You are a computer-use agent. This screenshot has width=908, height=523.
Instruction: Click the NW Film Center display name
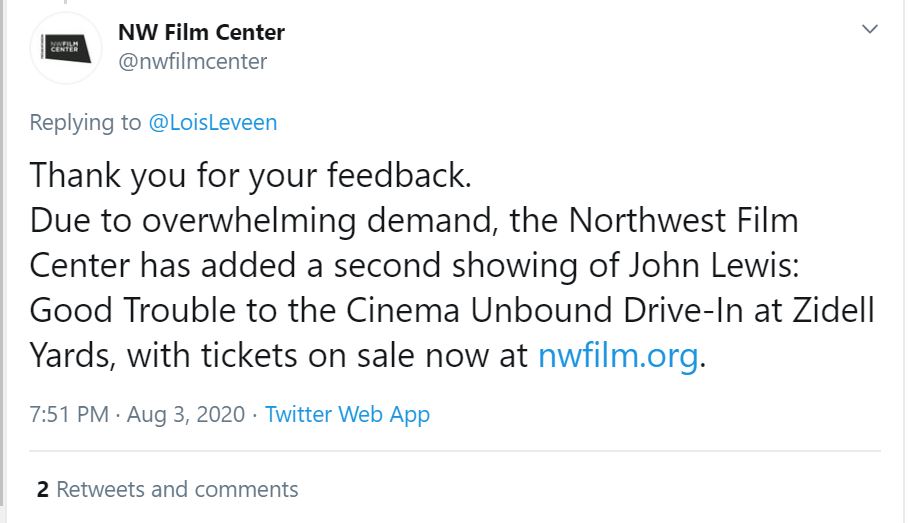coord(201,32)
